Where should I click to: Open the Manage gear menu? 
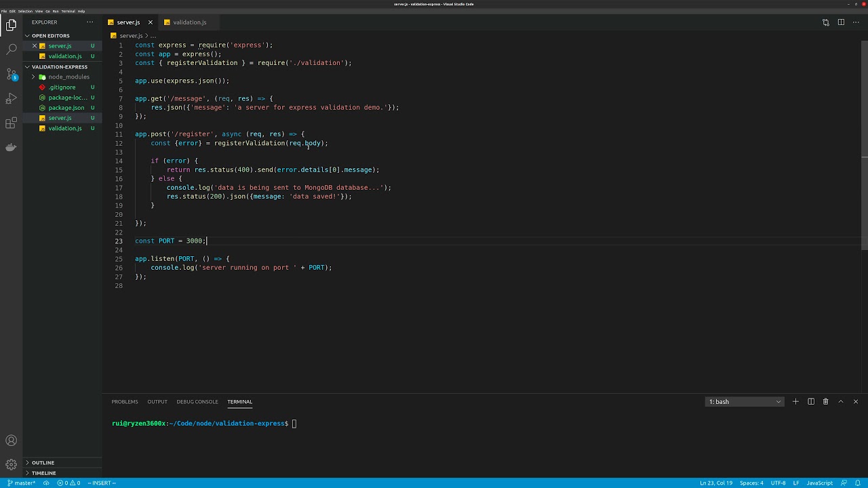click(x=11, y=465)
